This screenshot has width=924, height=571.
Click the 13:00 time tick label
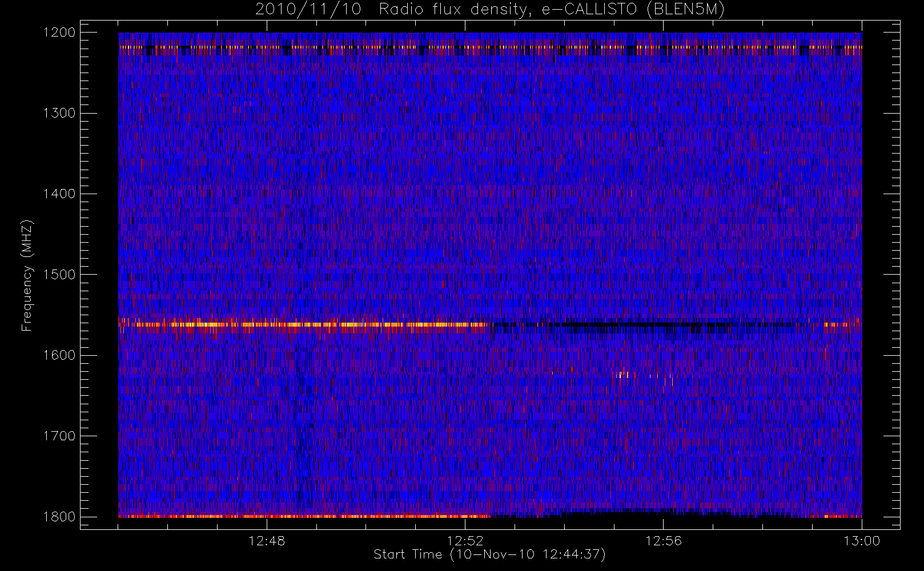pyautogui.click(x=862, y=541)
